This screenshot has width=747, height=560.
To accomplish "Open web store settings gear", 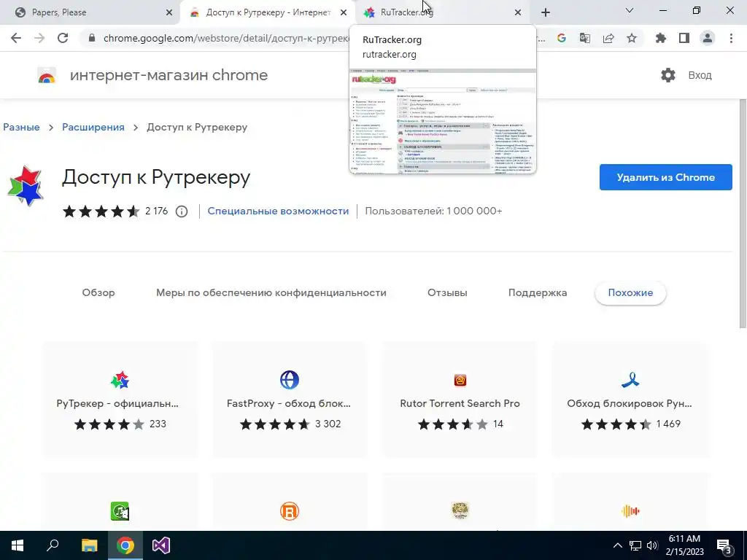I will 668,75.
